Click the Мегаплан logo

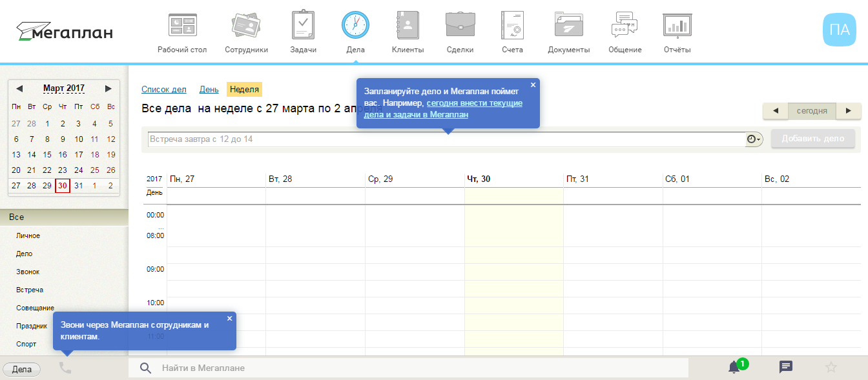(x=65, y=30)
